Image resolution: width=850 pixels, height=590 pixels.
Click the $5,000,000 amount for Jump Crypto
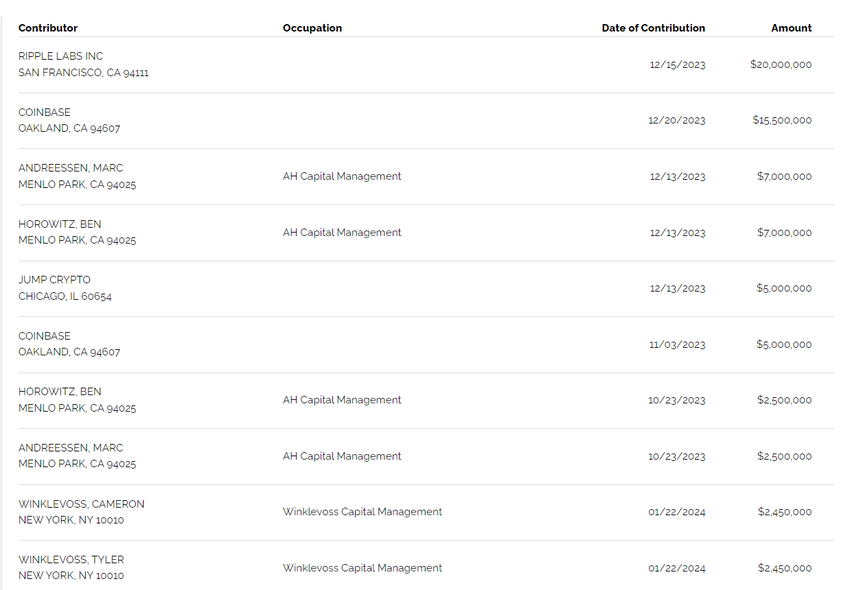click(x=784, y=289)
